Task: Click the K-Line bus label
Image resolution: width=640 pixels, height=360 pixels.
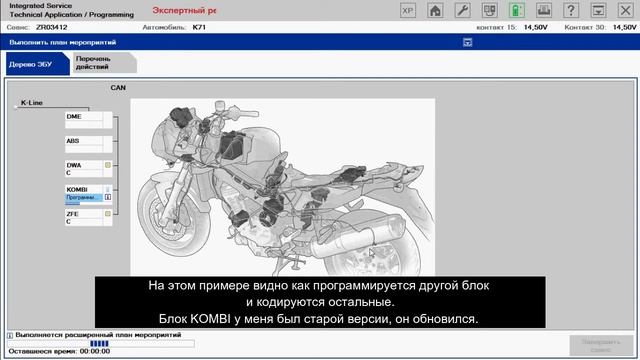Action: pos(32,103)
